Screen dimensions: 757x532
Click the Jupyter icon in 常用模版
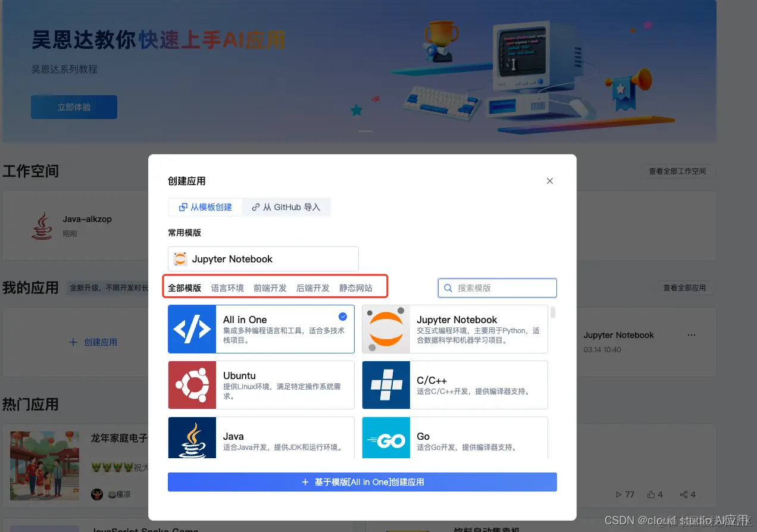pos(180,259)
